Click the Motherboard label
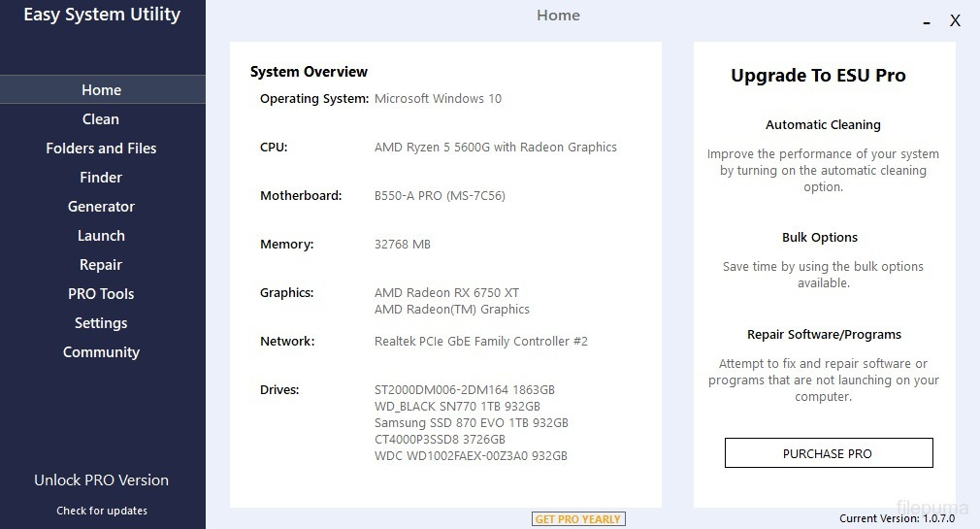The height and width of the screenshot is (529, 980). (301, 196)
